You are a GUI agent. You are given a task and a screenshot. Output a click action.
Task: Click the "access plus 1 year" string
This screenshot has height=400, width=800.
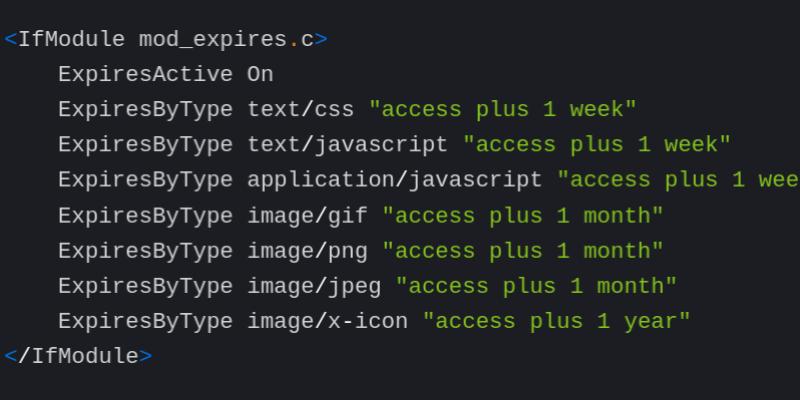557,321
